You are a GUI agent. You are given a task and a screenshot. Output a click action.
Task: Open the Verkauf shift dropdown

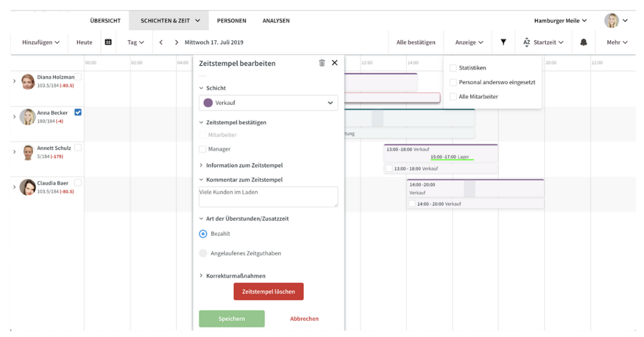pyautogui.click(x=268, y=102)
